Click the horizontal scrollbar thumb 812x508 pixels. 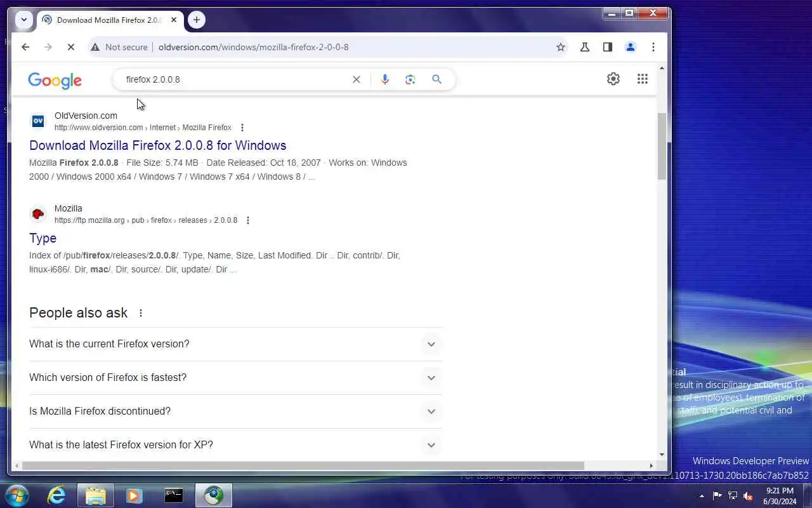coord(303,465)
